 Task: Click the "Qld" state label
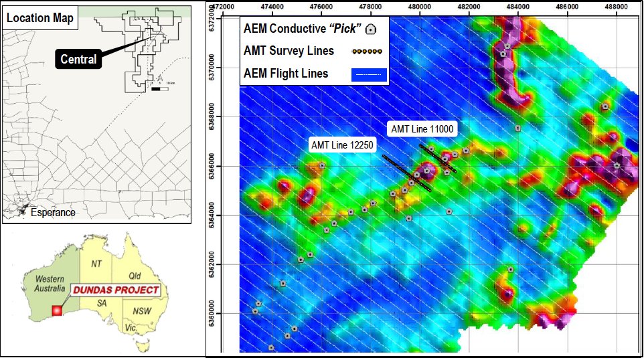[135, 276]
